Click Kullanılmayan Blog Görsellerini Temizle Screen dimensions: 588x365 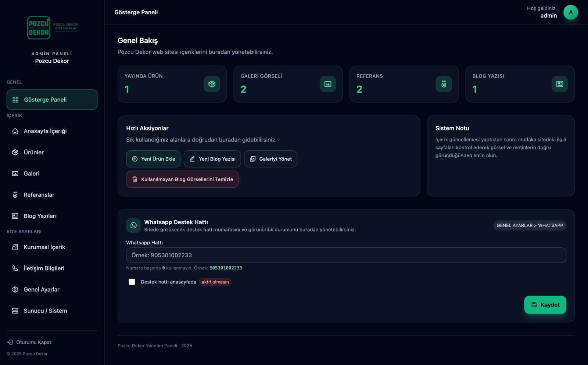click(x=182, y=179)
